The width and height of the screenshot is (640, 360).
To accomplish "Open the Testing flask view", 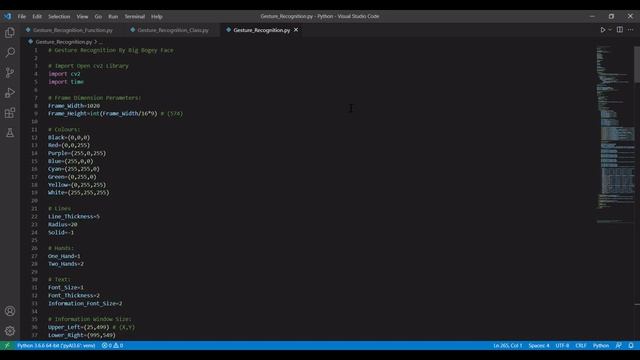I will (x=10, y=133).
